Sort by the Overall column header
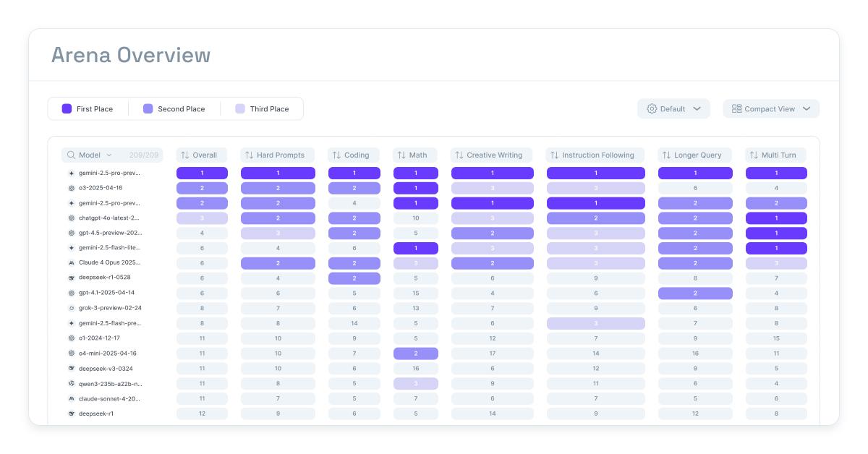Screen dimensions: 868x454 click(202, 155)
